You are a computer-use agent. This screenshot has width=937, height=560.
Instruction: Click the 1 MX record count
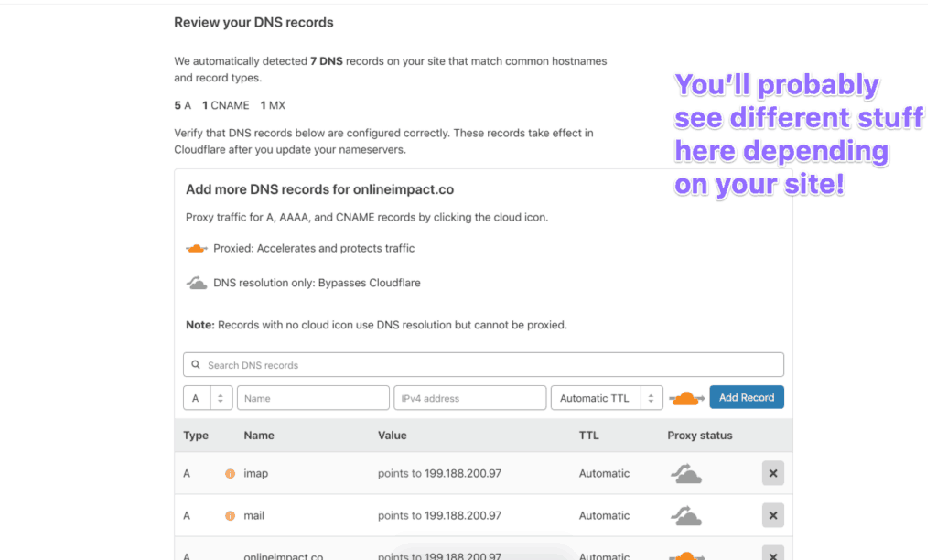click(x=273, y=106)
